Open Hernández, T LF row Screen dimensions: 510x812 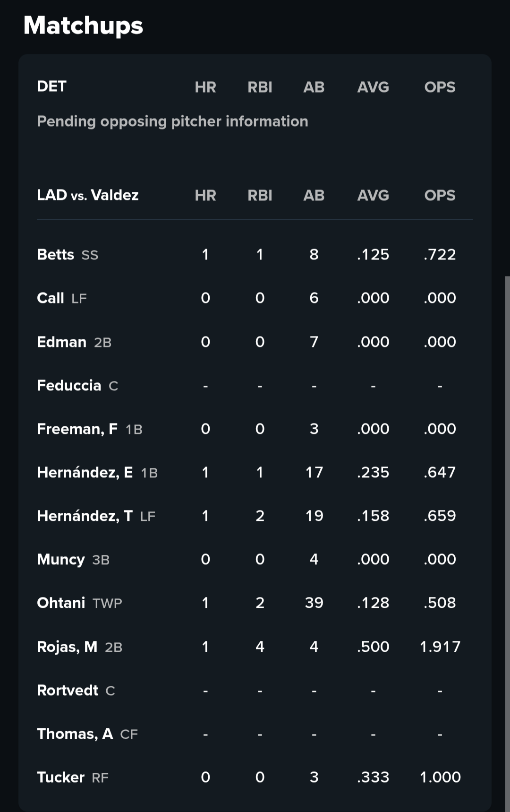pos(255,516)
